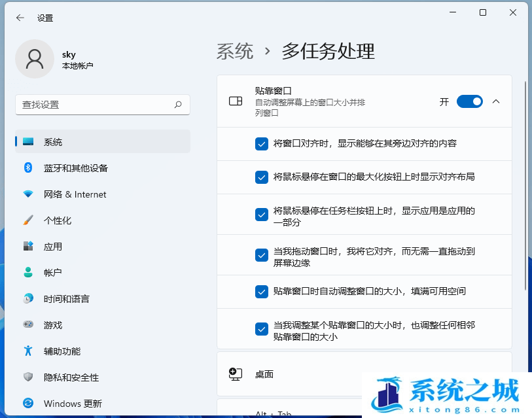
Task: Collapse the 贴靠窗口 settings section
Action: 497,101
